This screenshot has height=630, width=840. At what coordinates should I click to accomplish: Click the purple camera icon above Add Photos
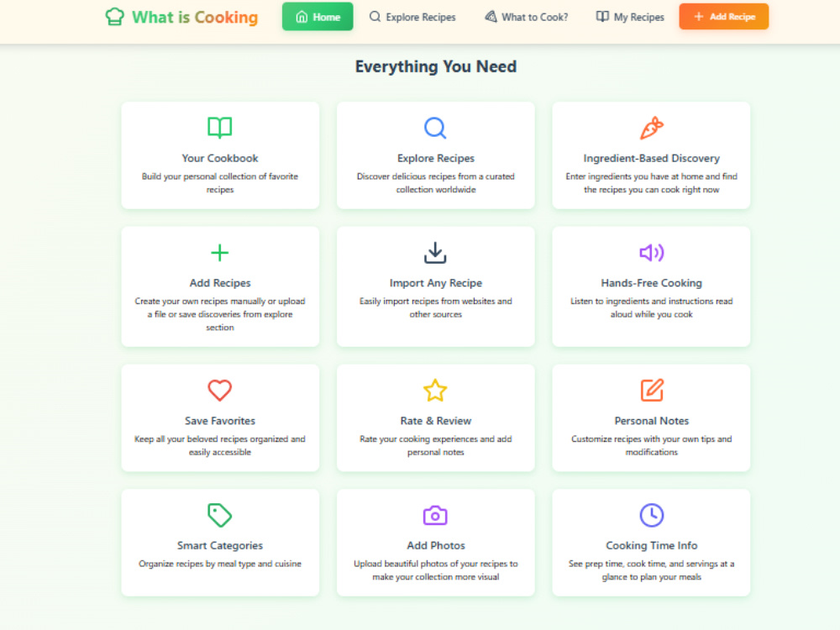pos(435,515)
